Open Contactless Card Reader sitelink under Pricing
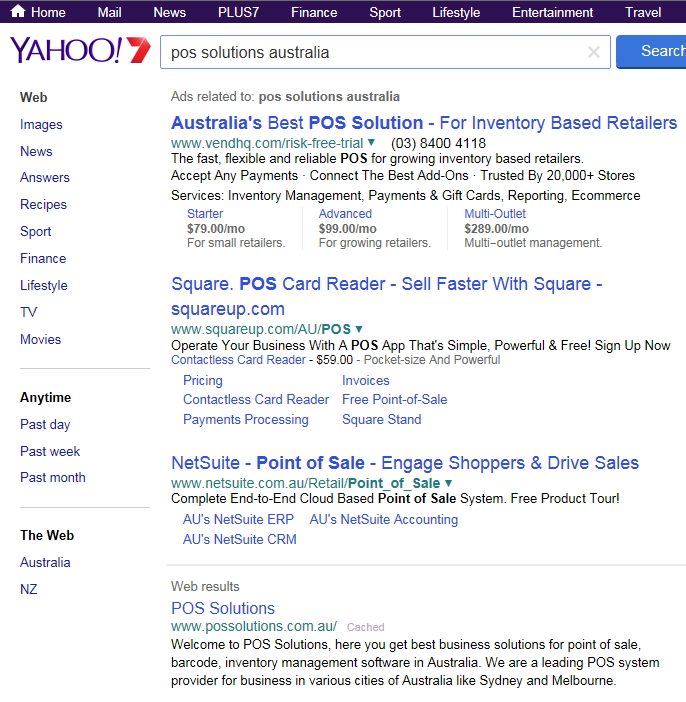 coord(256,399)
